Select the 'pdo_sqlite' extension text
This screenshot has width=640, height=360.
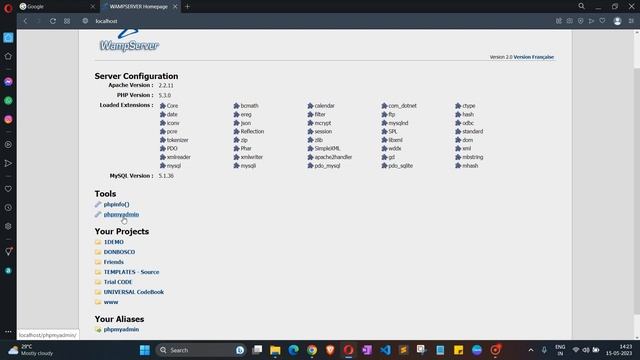(400, 166)
